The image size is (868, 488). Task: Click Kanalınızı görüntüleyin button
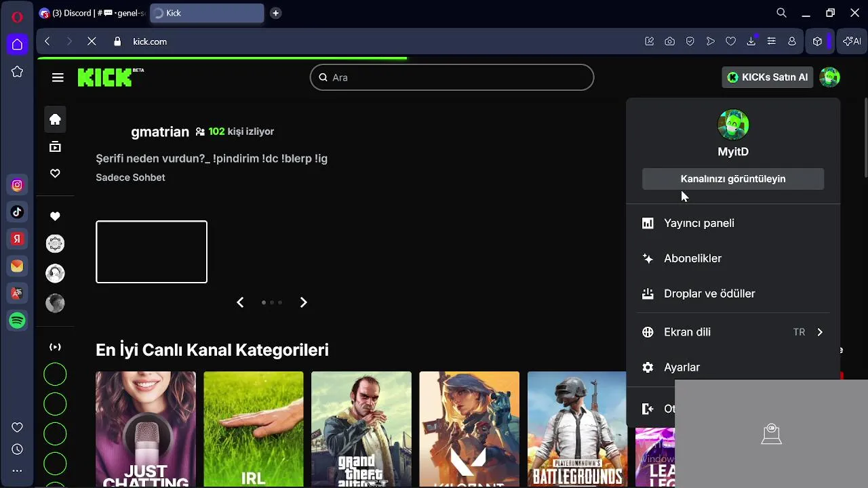tap(733, 179)
